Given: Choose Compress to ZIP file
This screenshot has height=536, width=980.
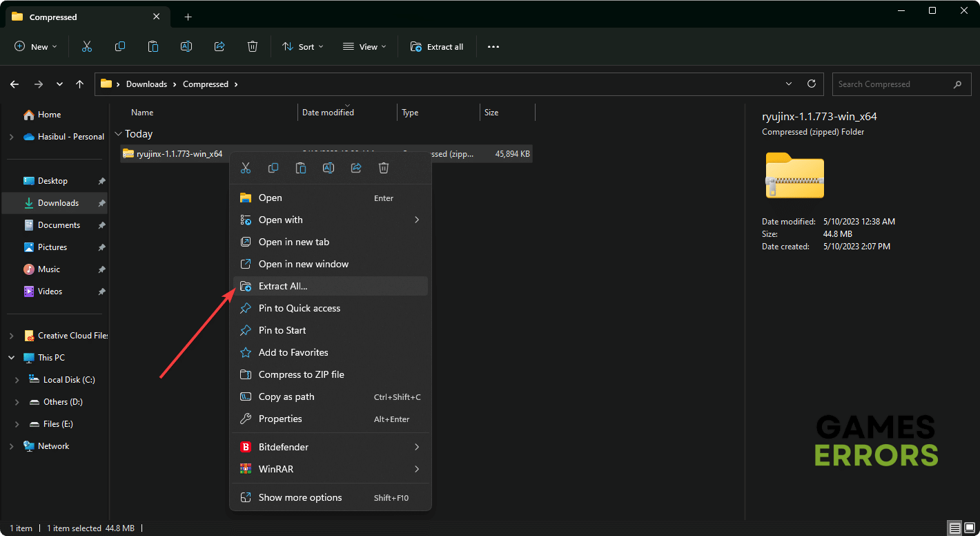Looking at the screenshot, I should pyautogui.click(x=301, y=374).
